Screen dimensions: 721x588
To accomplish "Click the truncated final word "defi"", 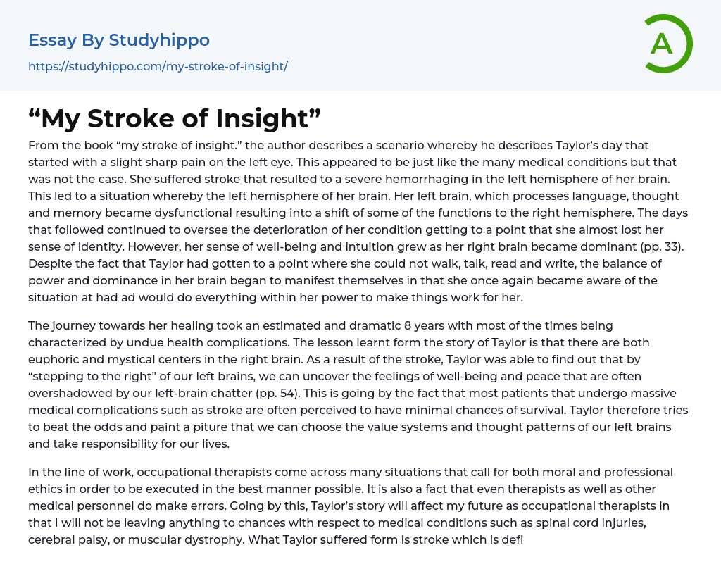I will 513,539.
